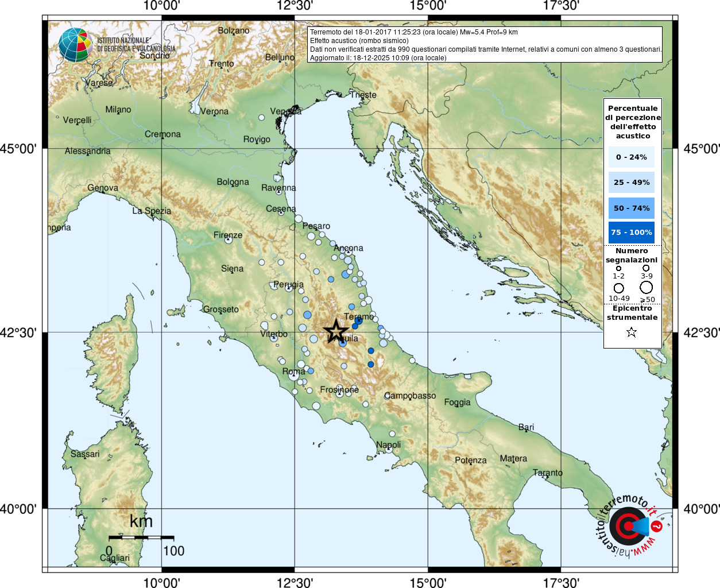Click the 'Epicentro strumentale' legend heading
The height and width of the screenshot is (588, 720).
632,312
